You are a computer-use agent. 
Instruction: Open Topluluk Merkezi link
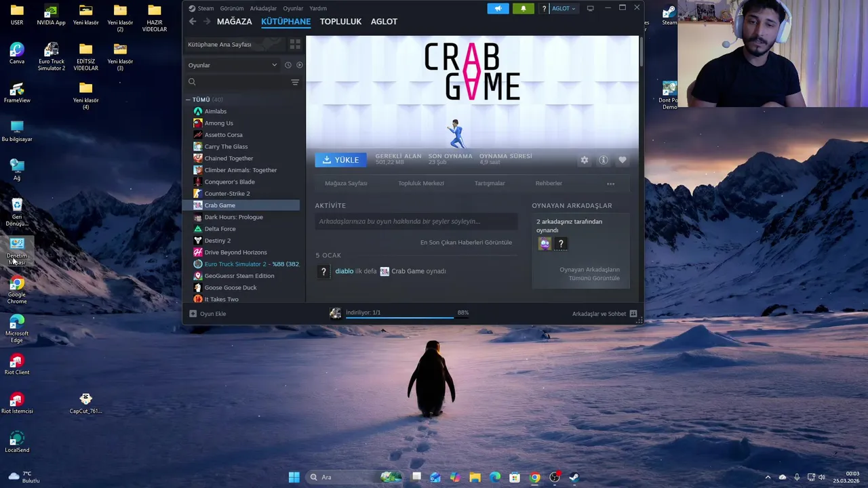click(x=421, y=184)
